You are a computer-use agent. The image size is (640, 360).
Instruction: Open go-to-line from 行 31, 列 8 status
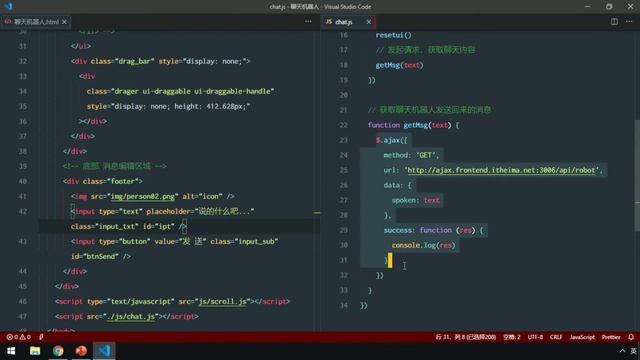click(466, 337)
